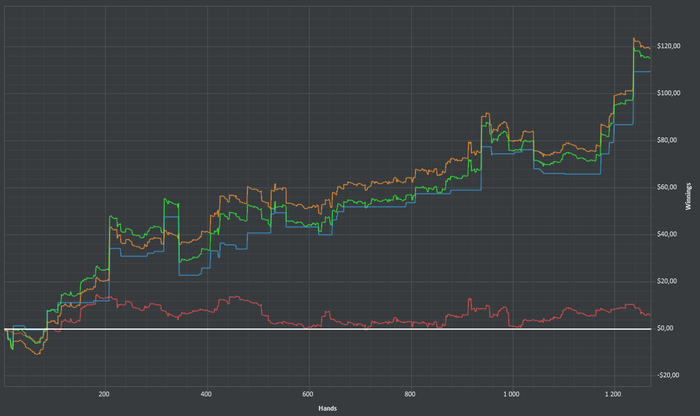Viewport: 700px width, 416px height.
Task: Click the orange line's peak above $120
Action: click(633, 39)
